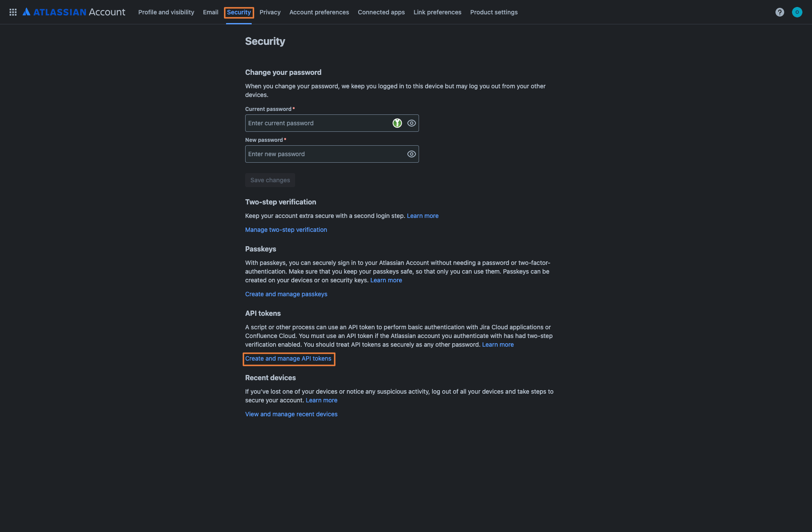This screenshot has height=532, width=812.
Task: Open Account preferences
Action: [x=319, y=12]
